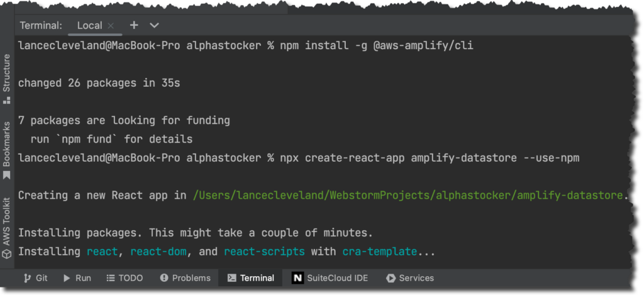Switch to the Local terminal session tab
This screenshot has width=644, height=295.
pos(89,25)
